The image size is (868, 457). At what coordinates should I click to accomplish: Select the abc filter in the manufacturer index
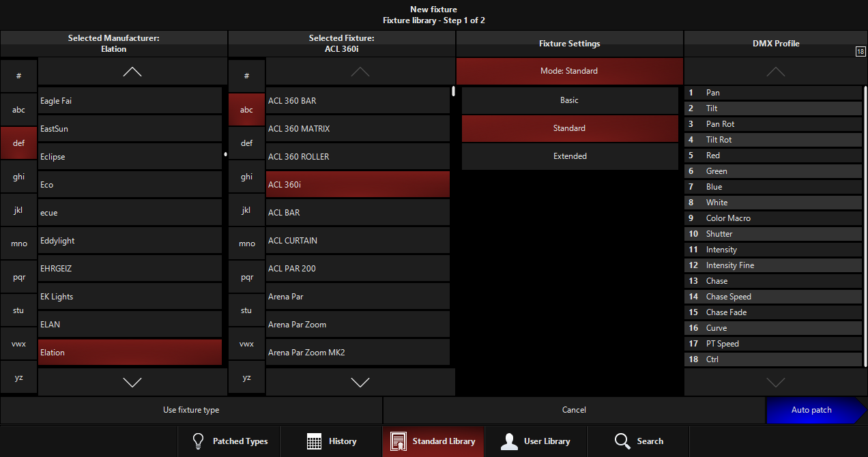click(x=18, y=110)
